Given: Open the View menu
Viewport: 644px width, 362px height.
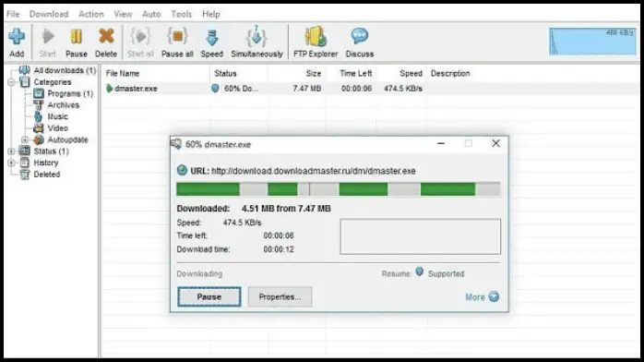Looking at the screenshot, I should click(x=123, y=14).
